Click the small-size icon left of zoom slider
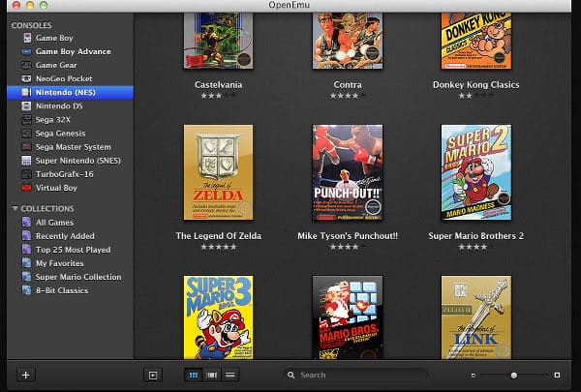 point(474,376)
